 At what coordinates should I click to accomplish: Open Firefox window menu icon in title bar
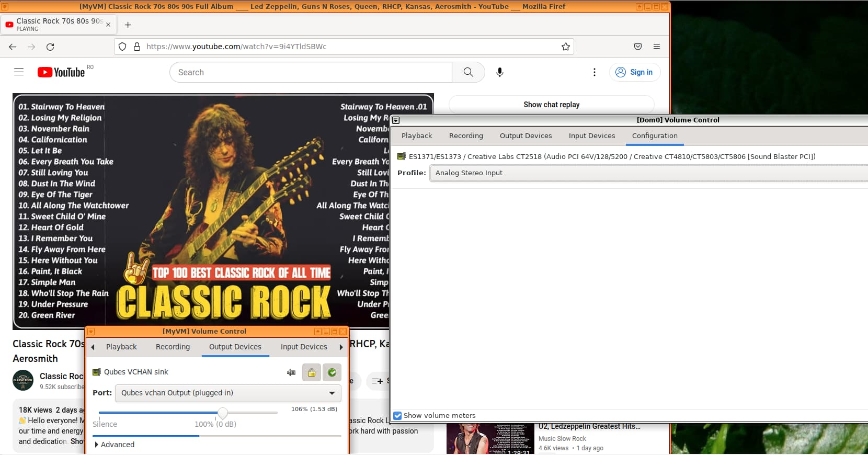5,7
